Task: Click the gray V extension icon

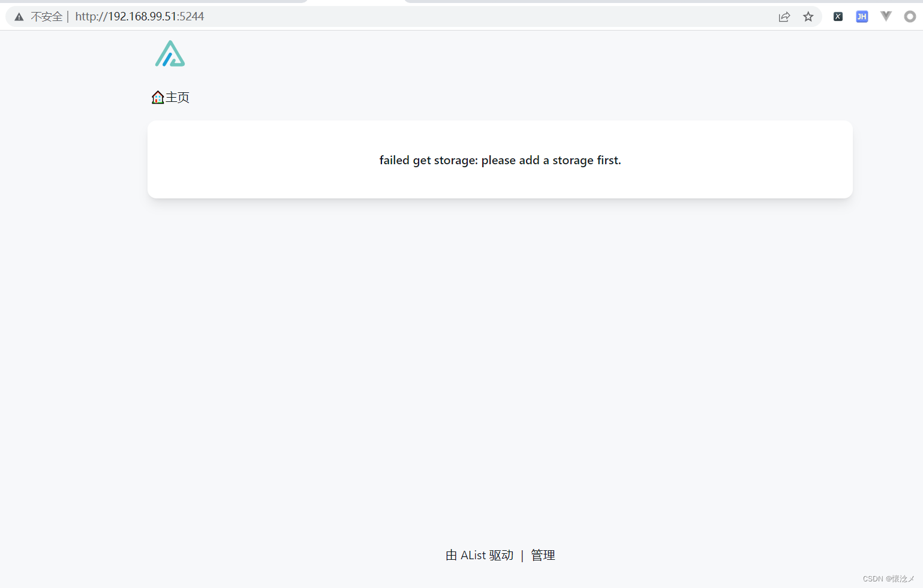Action: [886, 16]
